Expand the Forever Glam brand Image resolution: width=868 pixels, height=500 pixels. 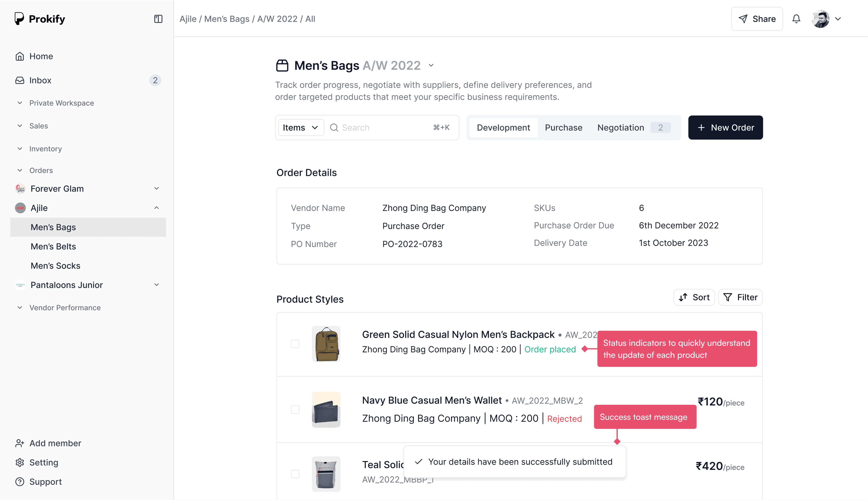156,189
